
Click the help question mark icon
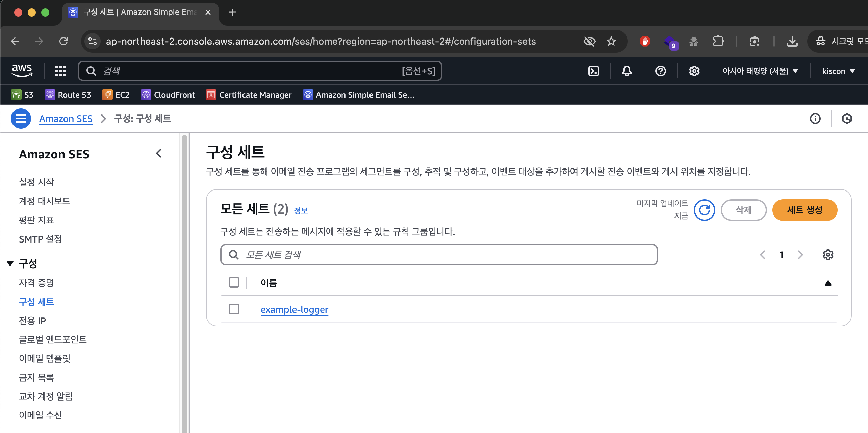coord(660,71)
